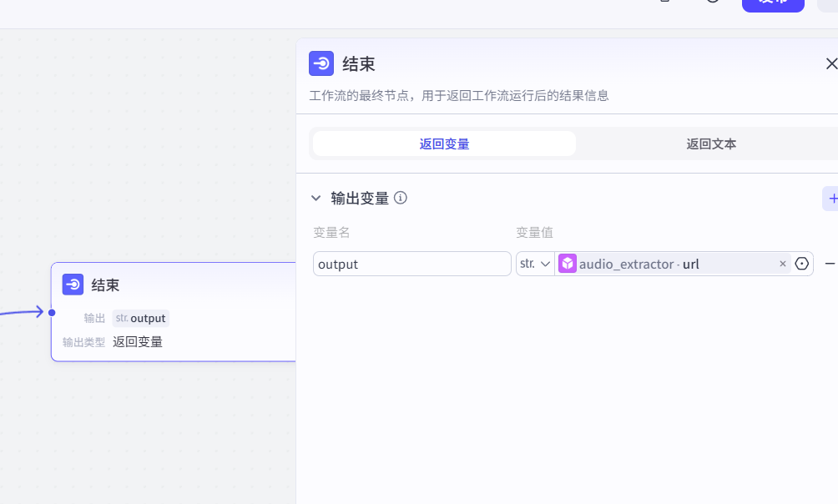Click the panel's 结束 header icon
This screenshot has width=838, height=504.
[321, 63]
